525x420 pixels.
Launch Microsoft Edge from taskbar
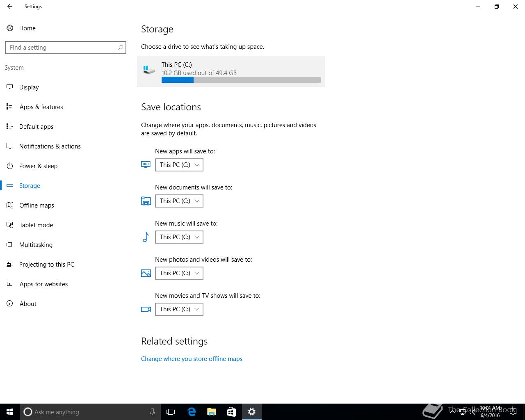(192, 412)
